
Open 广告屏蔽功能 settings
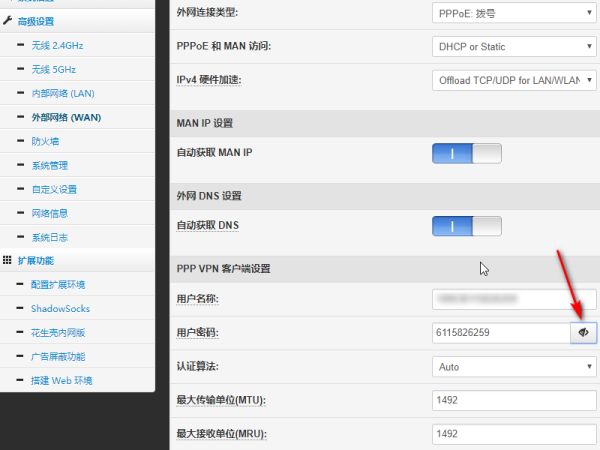click(x=58, y=356)
